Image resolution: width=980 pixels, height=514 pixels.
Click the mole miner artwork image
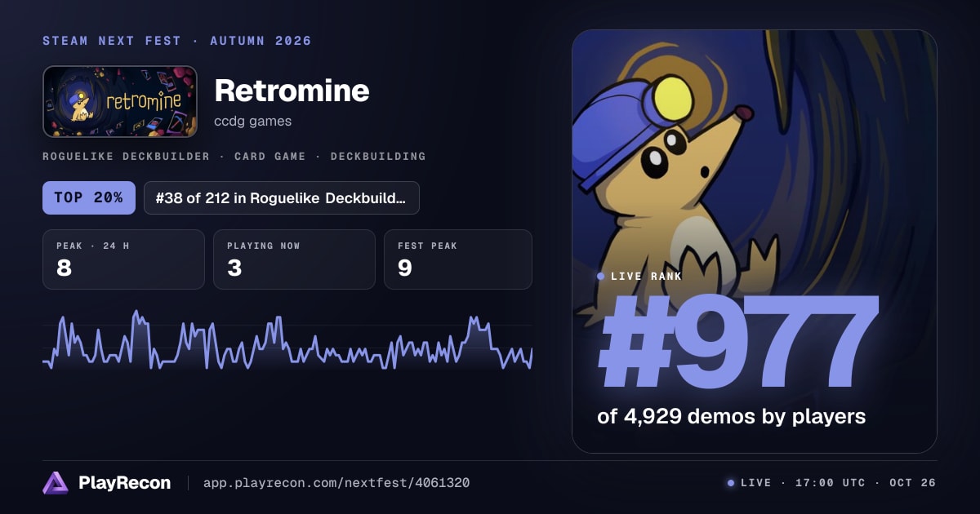[x=754, y=241]
